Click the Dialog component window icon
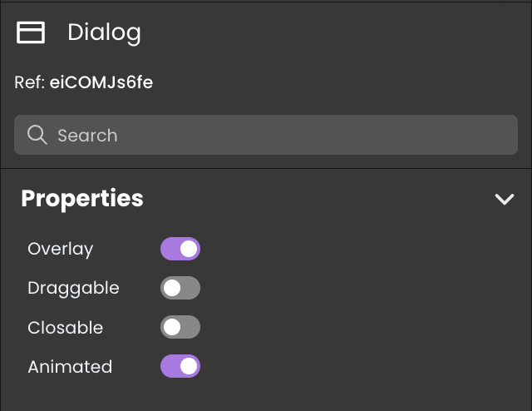Viewport: 532px width, 411px height. tap(31, 32)
